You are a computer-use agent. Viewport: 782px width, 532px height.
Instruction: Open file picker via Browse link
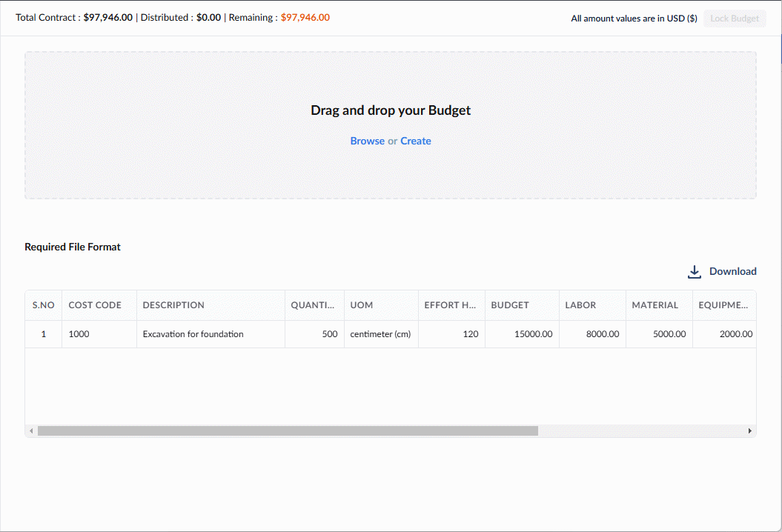click(x=367, y=141)
